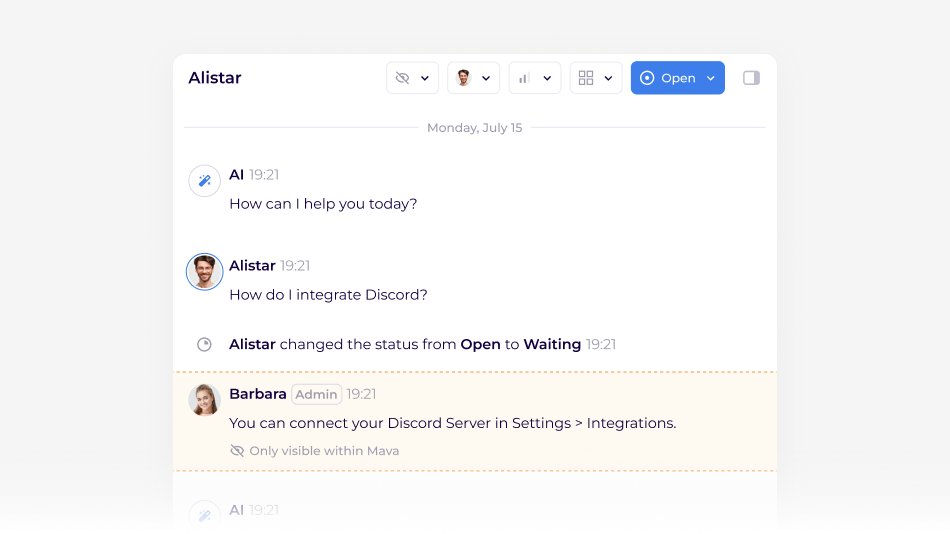Click the "Only visible within Mava" label
The image size is (950, 534).
click(x=324, y=451)
